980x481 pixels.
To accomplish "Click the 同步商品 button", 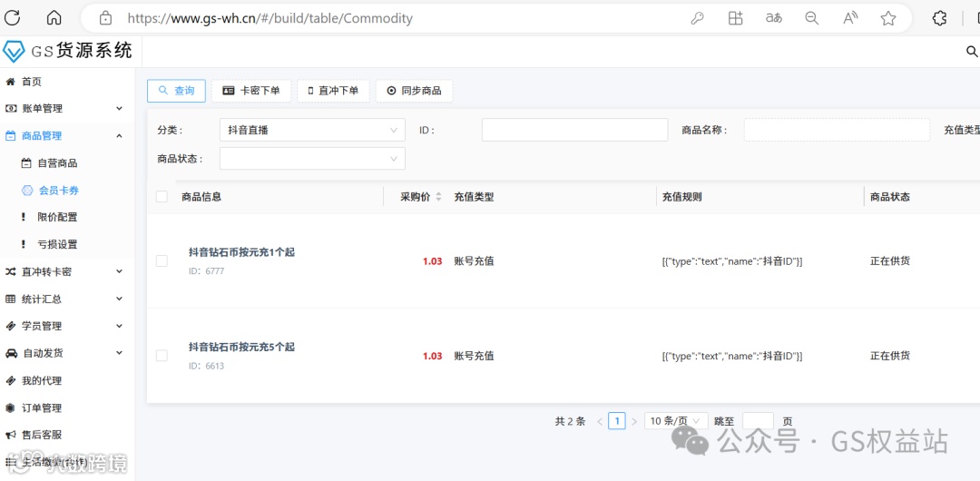I will pyautogui.click(x=414, y=91).
